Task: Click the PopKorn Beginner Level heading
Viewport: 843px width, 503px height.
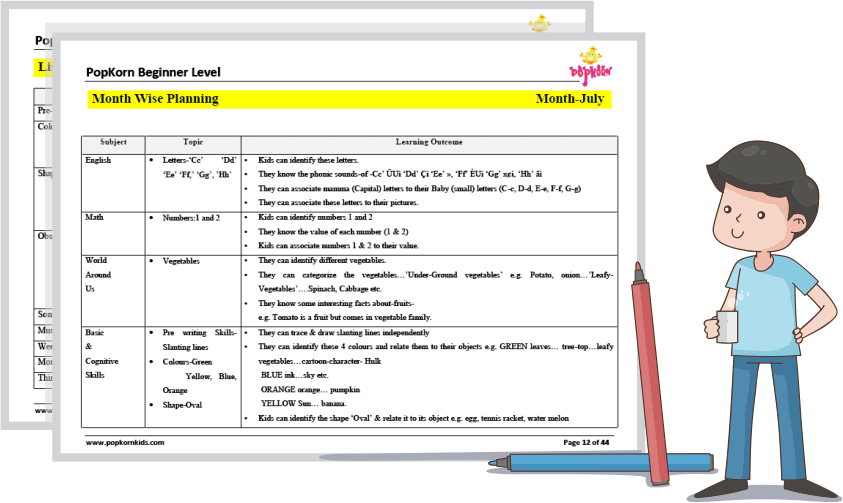Action: (153, 72)
